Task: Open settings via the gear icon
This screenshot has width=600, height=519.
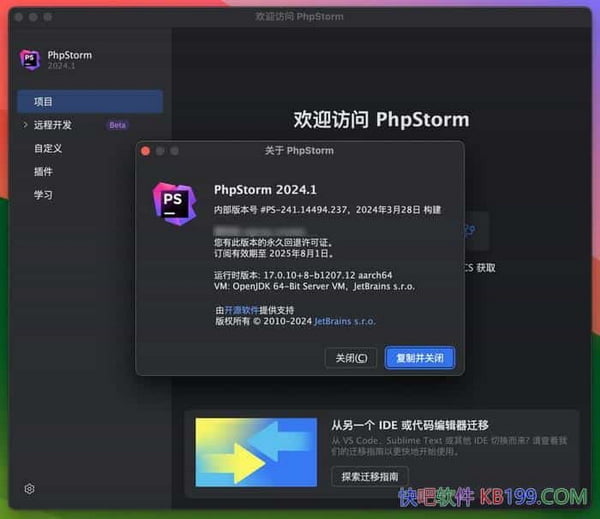Action: [30, 489]
